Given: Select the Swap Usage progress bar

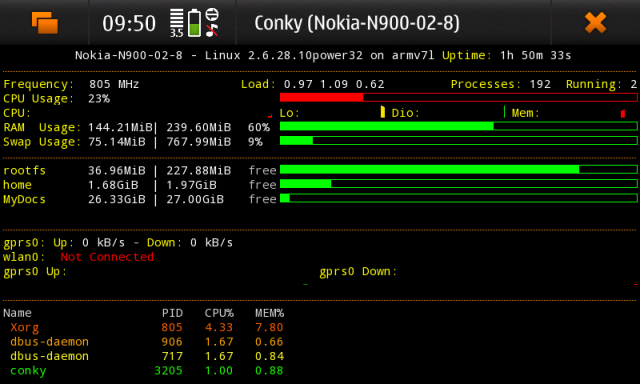Looking at the screenshot, I should (x=458, y=141).
